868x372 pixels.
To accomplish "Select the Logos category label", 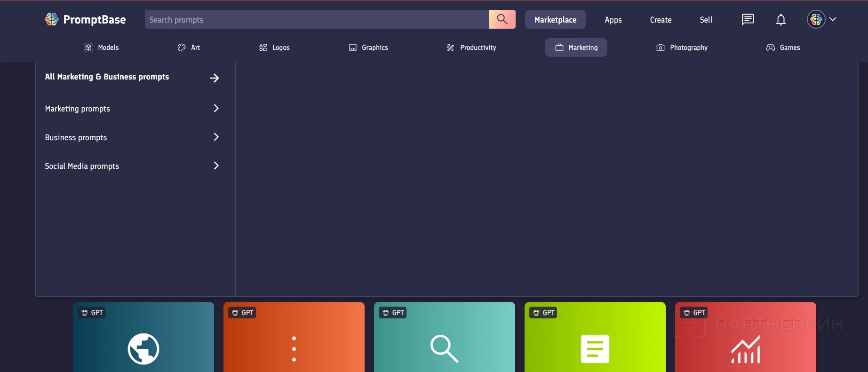I will 281,47.
